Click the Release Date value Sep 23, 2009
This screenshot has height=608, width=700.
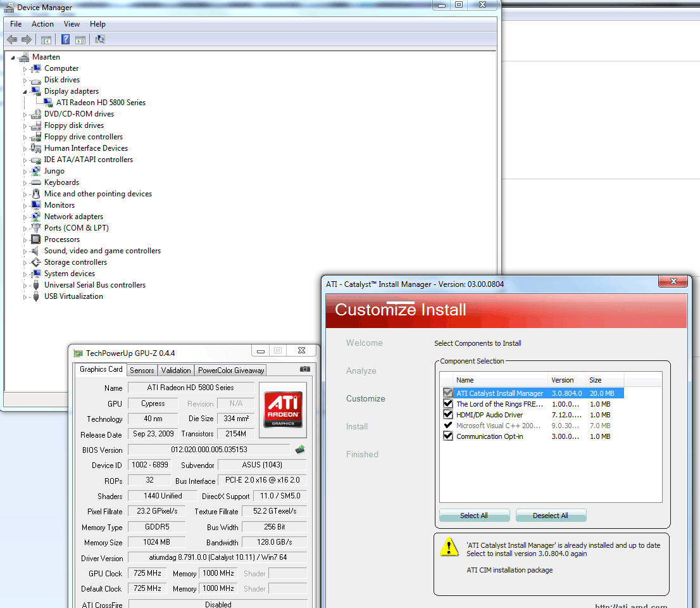[x=153, y=434]
